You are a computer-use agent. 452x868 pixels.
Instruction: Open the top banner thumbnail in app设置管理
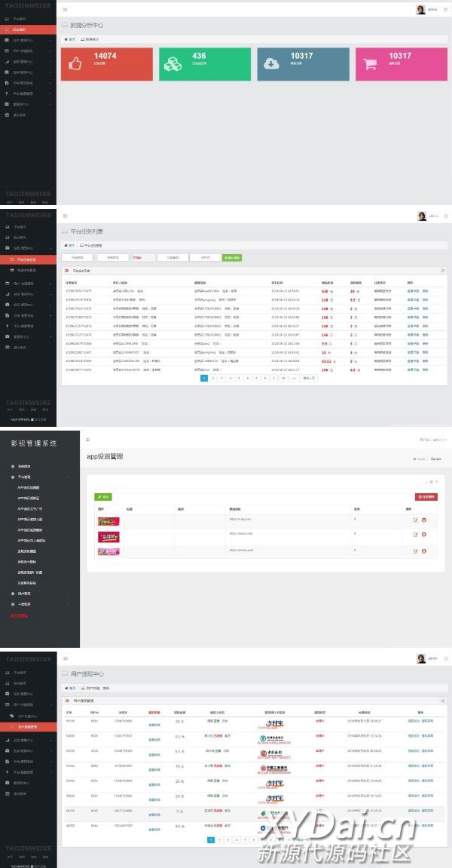pyautogui.click(x=108, y=521)
